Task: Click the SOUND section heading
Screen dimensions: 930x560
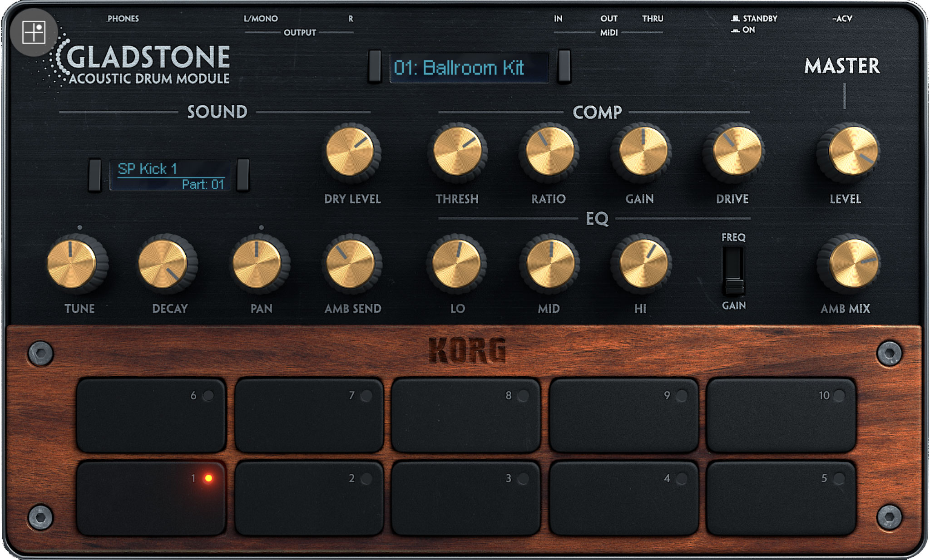Action: (x=218, y=112)
